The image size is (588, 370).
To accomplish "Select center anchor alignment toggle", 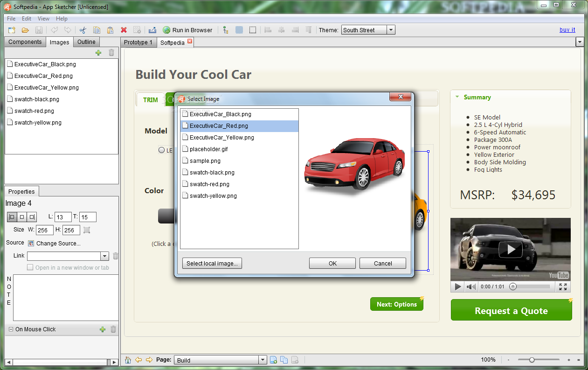I will [x=22, y=217].
